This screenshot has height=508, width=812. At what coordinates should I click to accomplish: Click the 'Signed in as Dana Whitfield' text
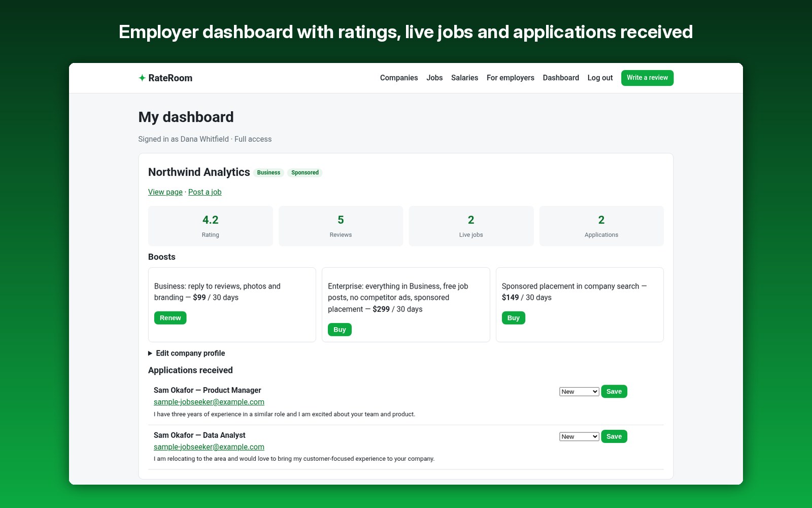pyautogui.click(x=184, y=139)
